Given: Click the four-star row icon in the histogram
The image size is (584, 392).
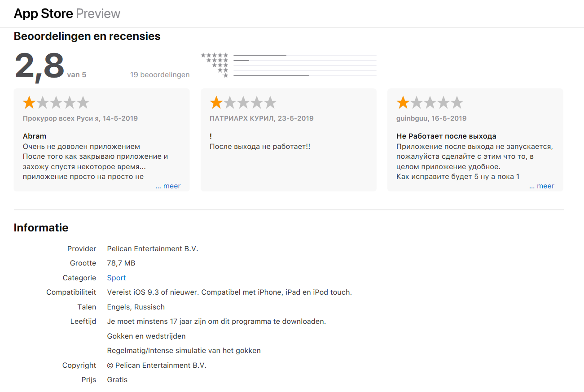Looking at the screenshot, I should (x=217, y=60).
